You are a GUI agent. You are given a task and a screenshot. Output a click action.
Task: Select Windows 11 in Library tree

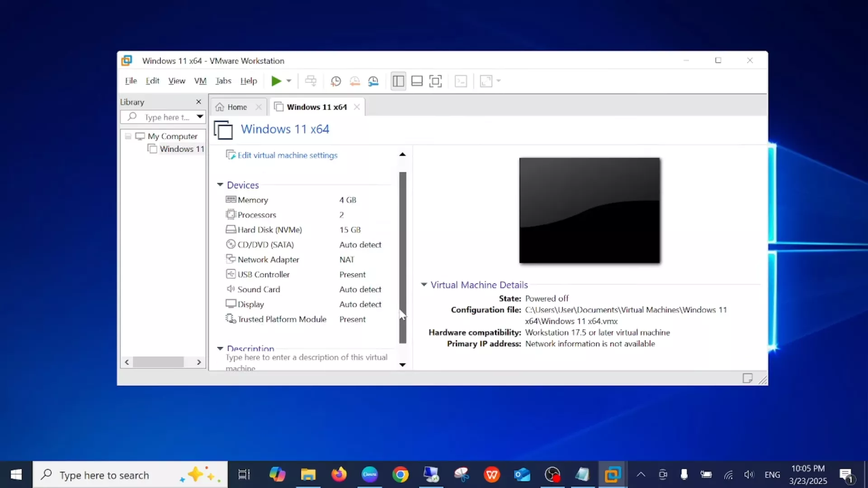(x=182, y=149)
